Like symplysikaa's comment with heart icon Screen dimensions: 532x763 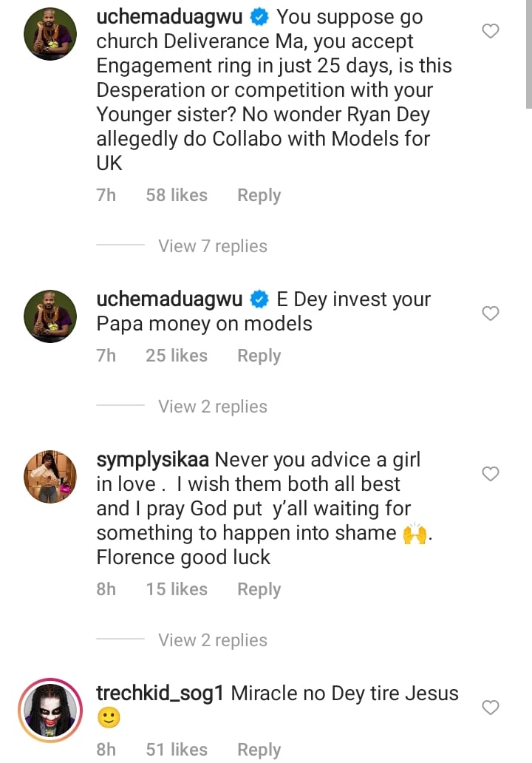pyautogui.click(x=491, y=474)
